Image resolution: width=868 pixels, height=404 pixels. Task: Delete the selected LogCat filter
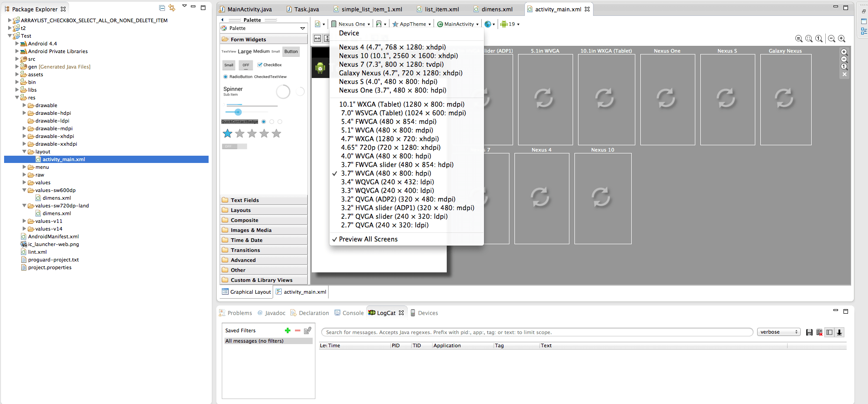(298, 330)
